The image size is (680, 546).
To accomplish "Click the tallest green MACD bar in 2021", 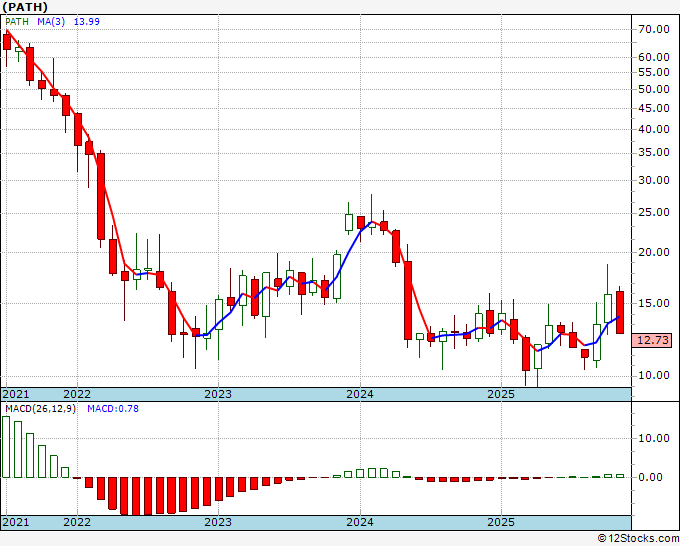I will click(x=6, y=447).
